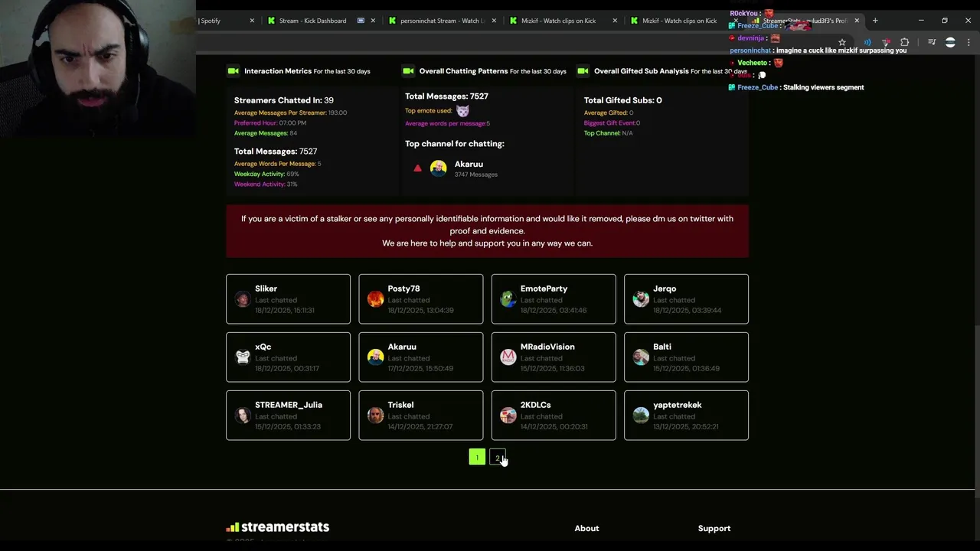The height and width of the screenshot is (551, 980).
Task: Open the Sliker streamer card
Action: click(288, 299)
